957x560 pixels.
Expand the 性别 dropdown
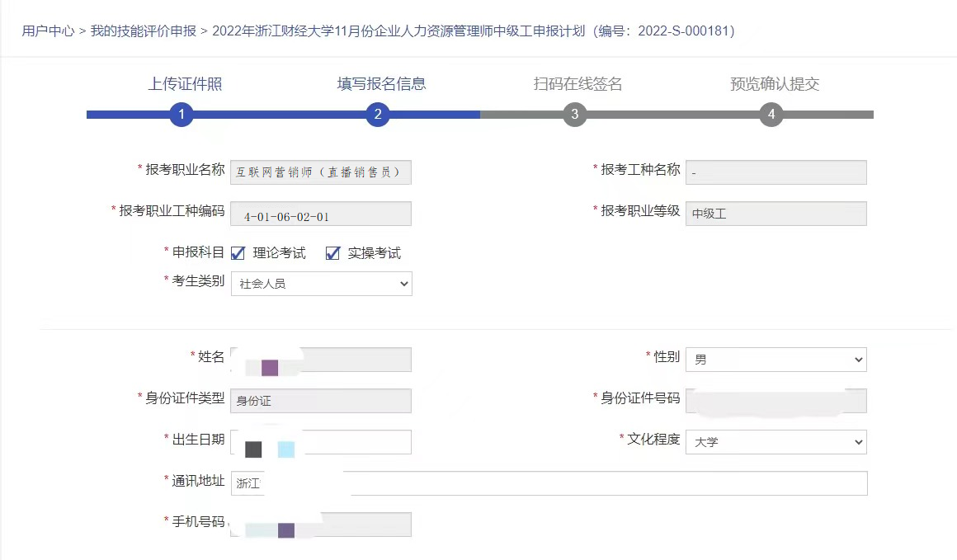pyautogui.click(x=775, y=360)
